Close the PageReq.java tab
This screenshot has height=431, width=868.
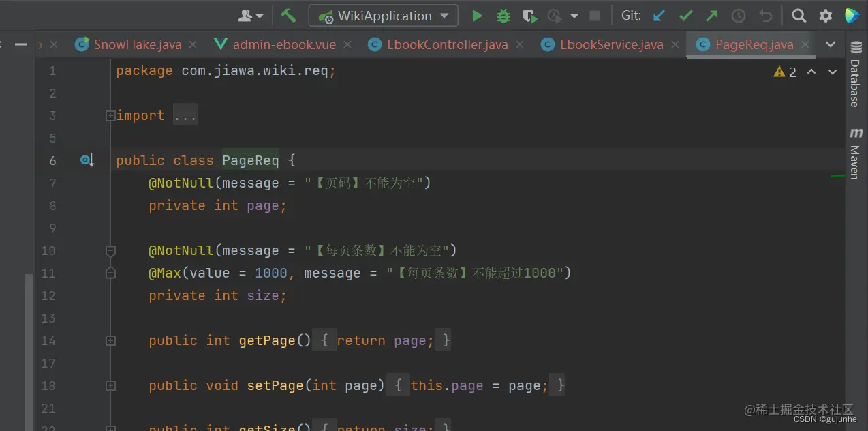coord(805,44)
